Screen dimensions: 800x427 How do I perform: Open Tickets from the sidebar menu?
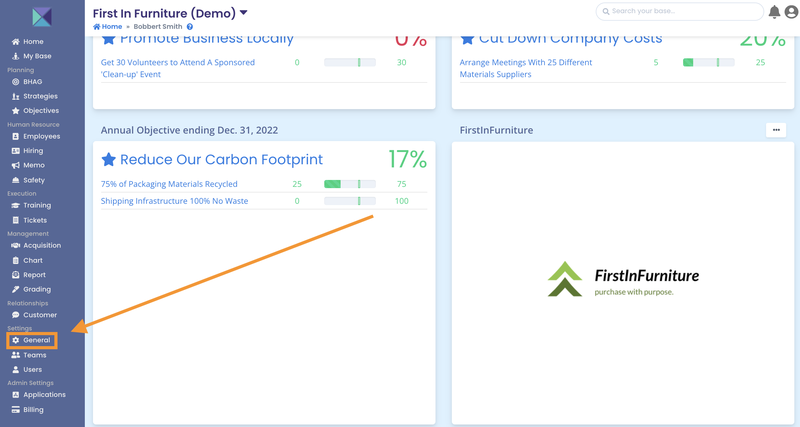(x=35, y=220)
